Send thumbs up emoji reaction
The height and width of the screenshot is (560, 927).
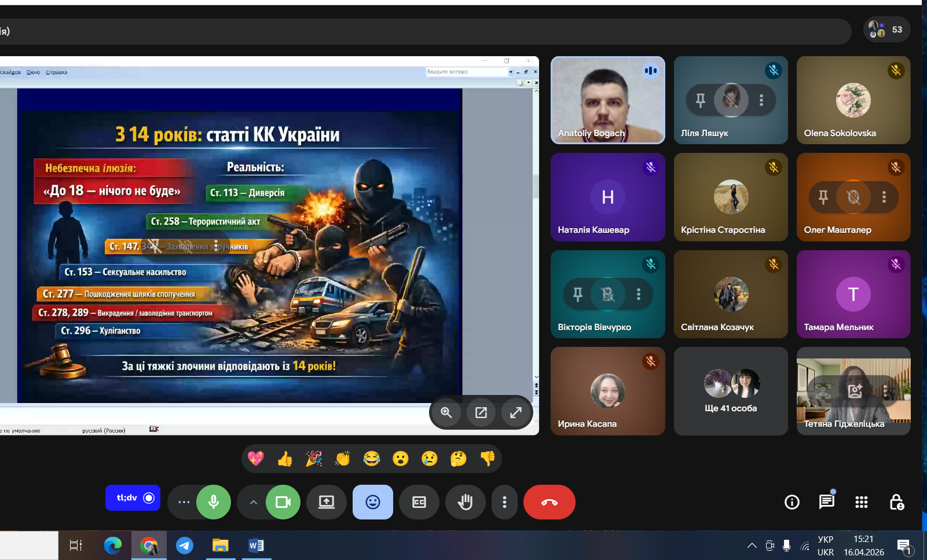(x=285, y=459)
